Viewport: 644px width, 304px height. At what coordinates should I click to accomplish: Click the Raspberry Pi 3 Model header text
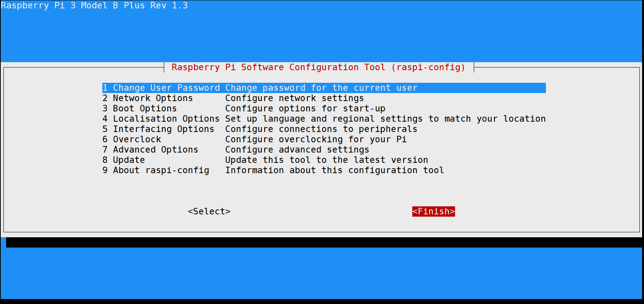point(94,6)
